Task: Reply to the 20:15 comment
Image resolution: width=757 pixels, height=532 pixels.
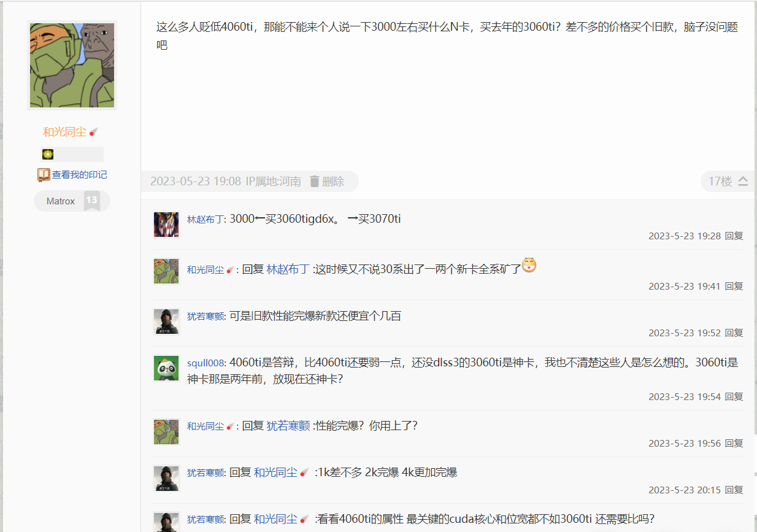Action: 734,490
